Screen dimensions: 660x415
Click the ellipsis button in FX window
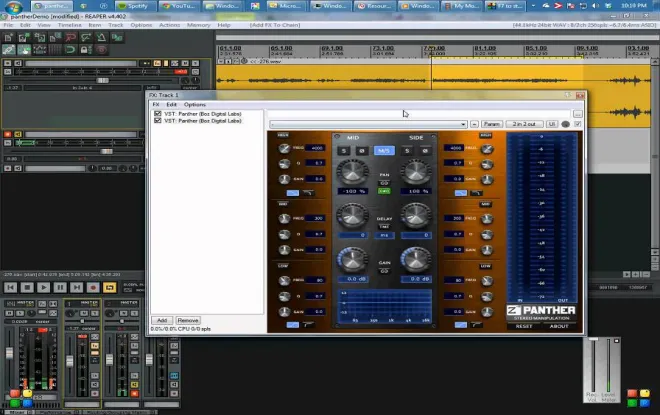pyautogui.click(x=578, y=114)
